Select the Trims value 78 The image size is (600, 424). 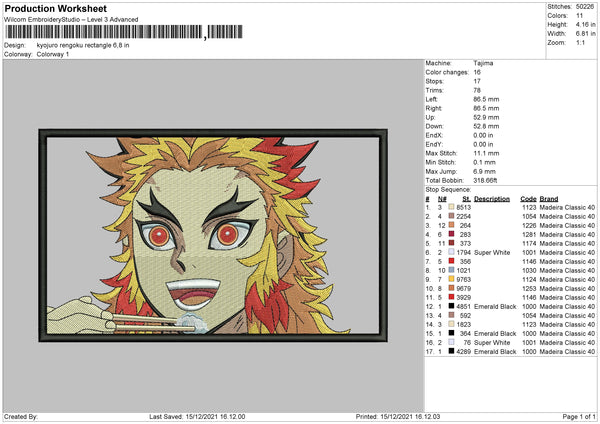477,90
